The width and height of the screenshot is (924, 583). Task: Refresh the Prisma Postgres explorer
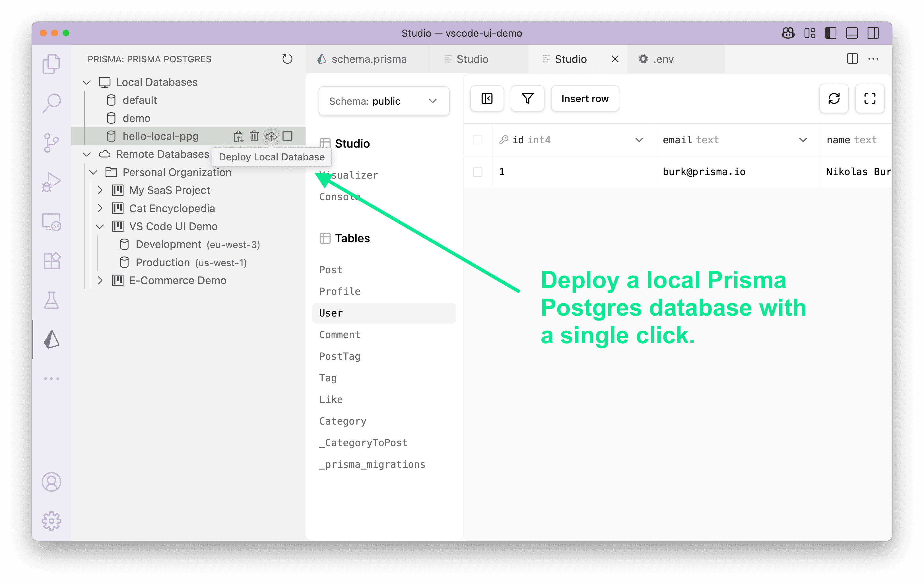[287, 59]
